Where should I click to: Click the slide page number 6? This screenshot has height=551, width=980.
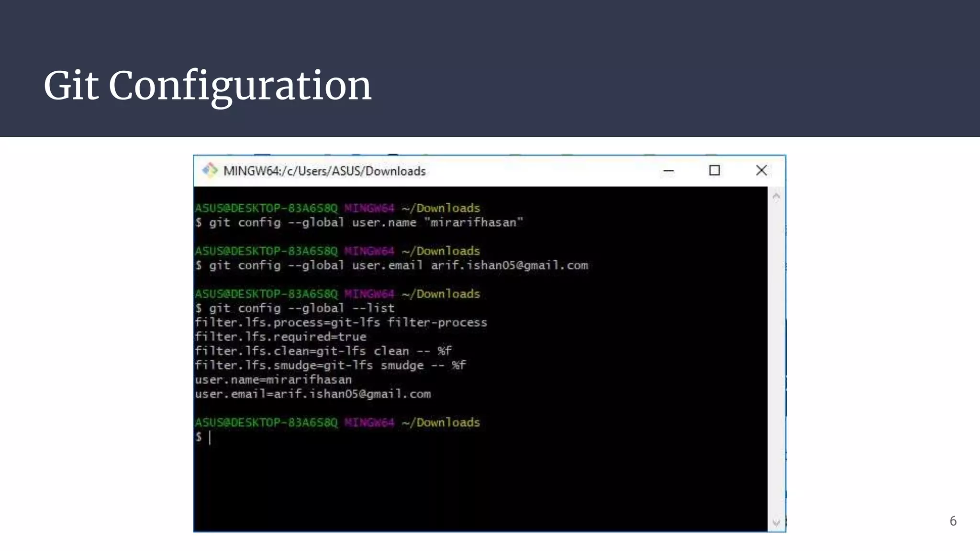[x=953, y=521]
